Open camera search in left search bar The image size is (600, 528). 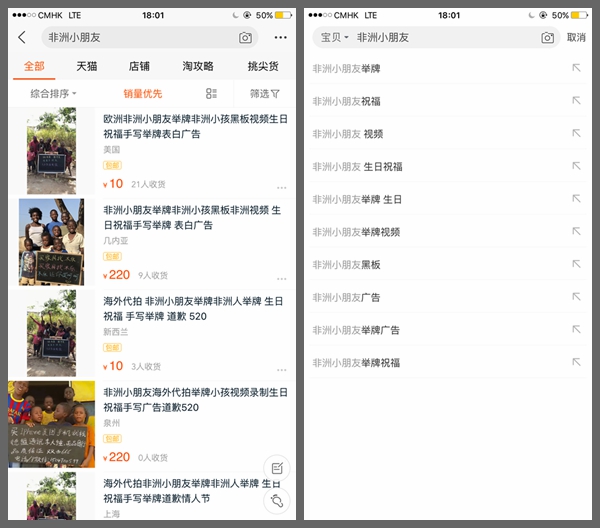[245, 37]
